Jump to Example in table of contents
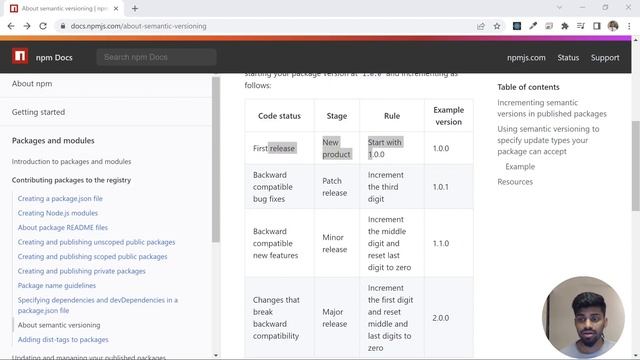This screenshot has height=360, width=640. (520, 167)
